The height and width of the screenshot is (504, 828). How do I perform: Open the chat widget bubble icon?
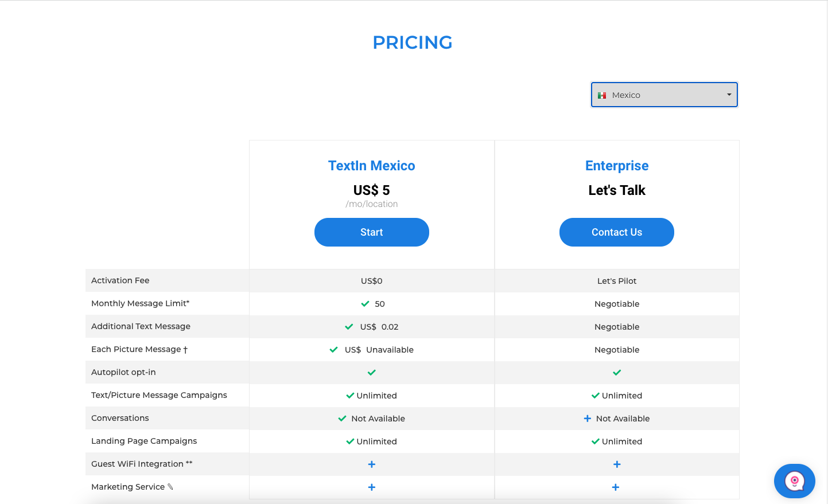click(x=795, y=481)
